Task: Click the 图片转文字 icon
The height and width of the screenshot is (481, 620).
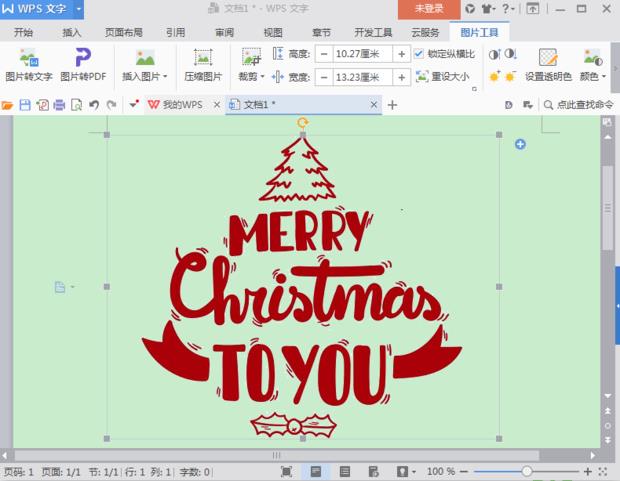Action: point(28,58)
